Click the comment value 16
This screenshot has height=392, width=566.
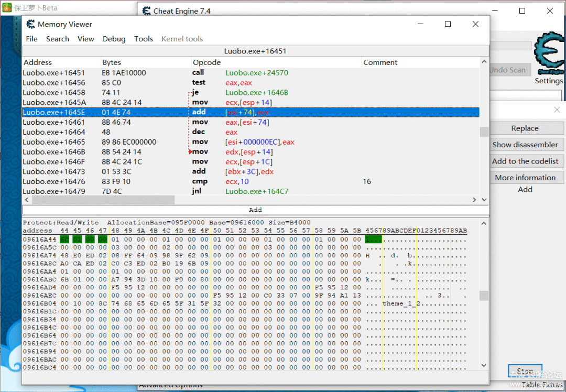(367, 181)
